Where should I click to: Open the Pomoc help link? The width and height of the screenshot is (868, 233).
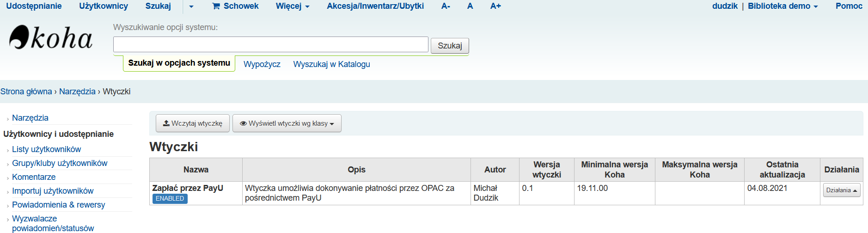[x=849, y=6]
